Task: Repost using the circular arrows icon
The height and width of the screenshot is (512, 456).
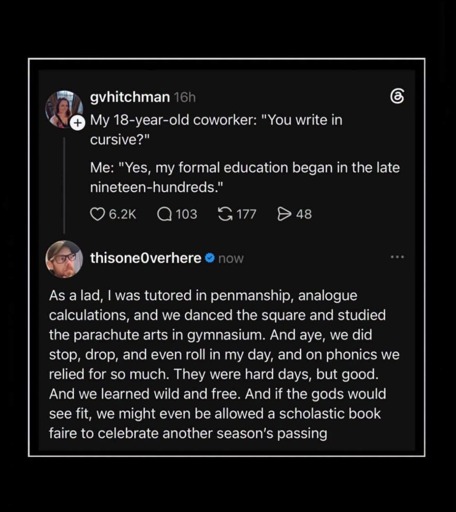Action: coord(225,214)
